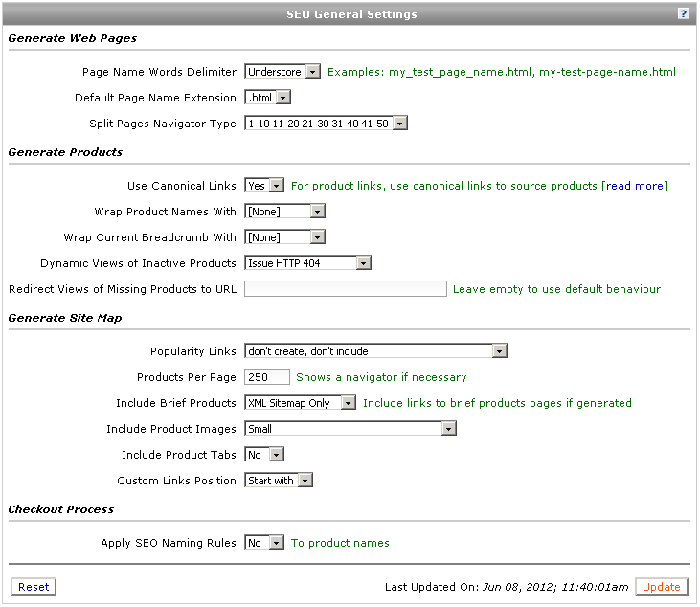Open Use Canonical Links dropdown
This screenshot has width=700, height=607.
(x=264, y=185)
